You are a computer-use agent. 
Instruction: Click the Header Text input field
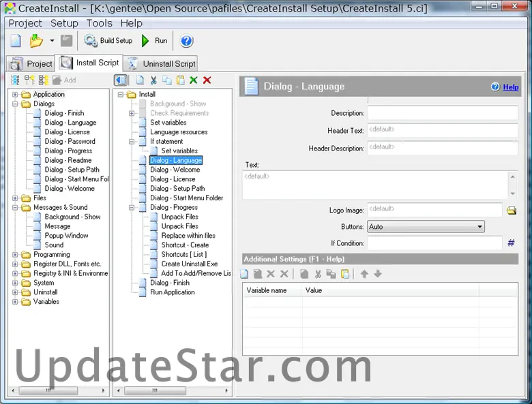(443, 131)
